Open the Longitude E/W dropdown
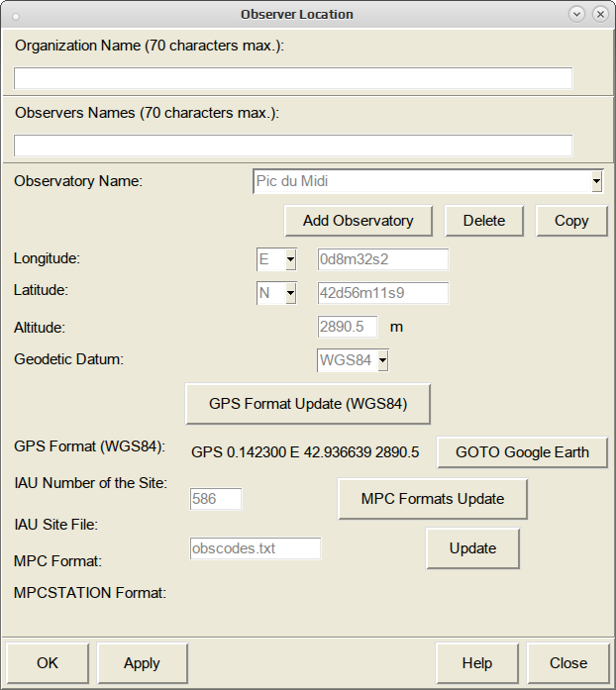616x690 pixels. [290, 259]
